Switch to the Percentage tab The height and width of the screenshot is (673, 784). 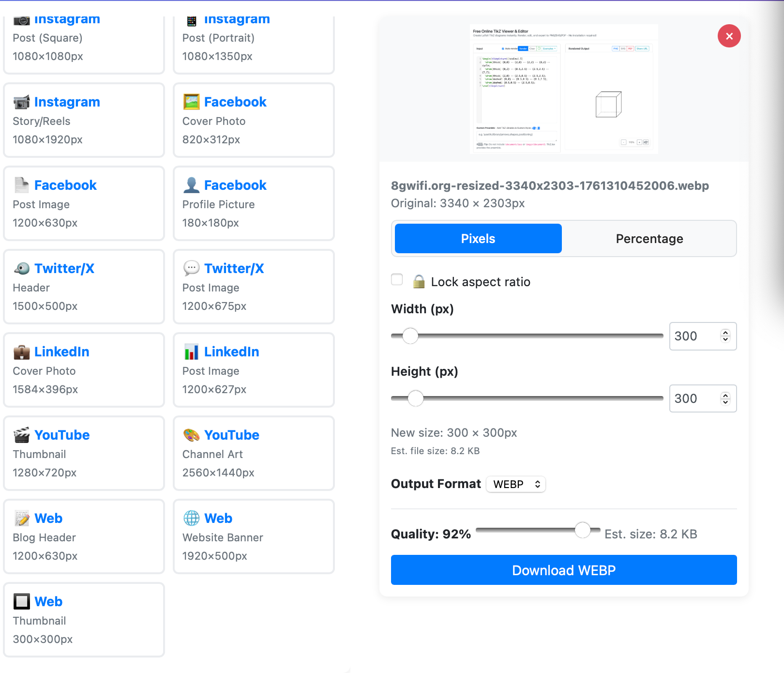(649, 239)
